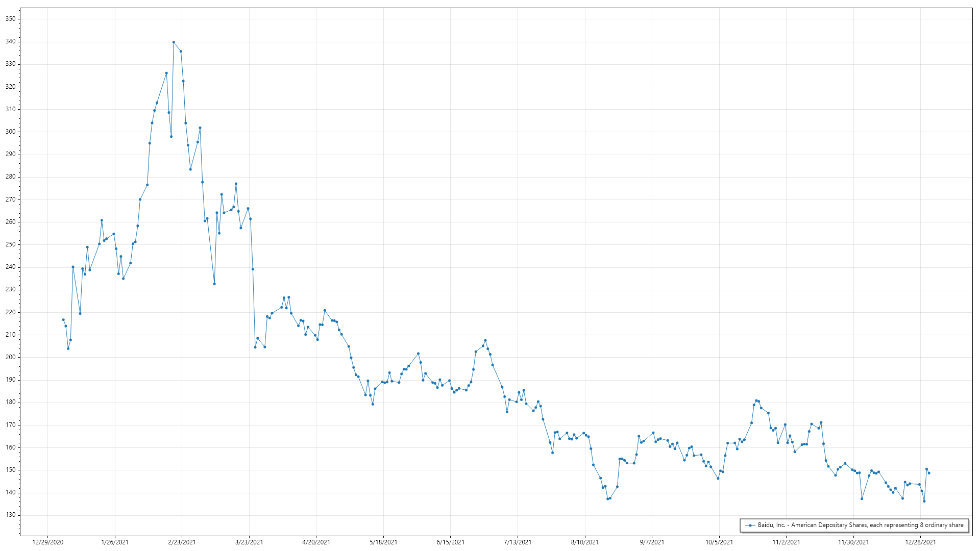Viewport: 980px width, 551px height.
Task: Click the peak data point near 340
Action: coord(174,42)
